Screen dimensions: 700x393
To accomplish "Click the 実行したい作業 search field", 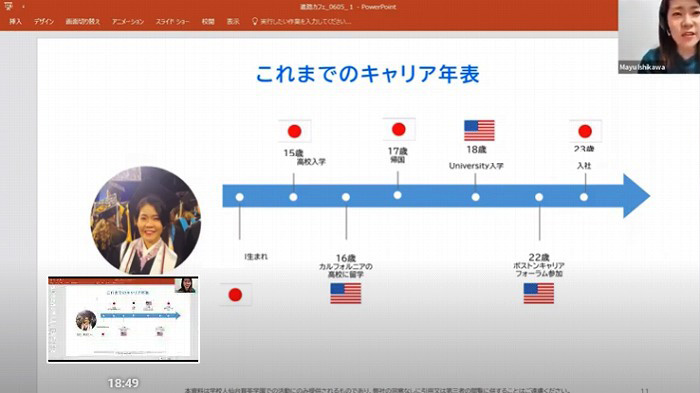I will point(305,21).
